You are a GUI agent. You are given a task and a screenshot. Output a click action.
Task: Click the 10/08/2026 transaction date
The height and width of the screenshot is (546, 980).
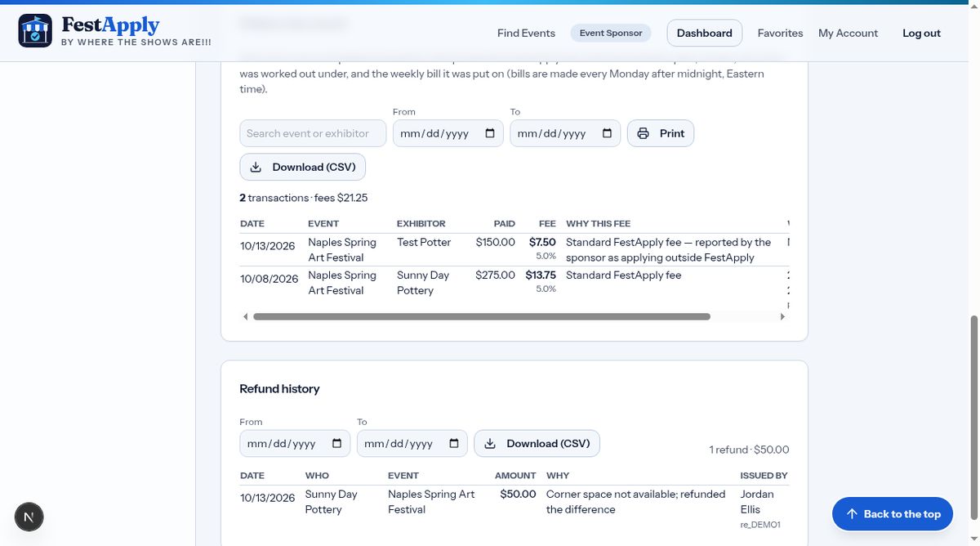click(x=269, y=279)
